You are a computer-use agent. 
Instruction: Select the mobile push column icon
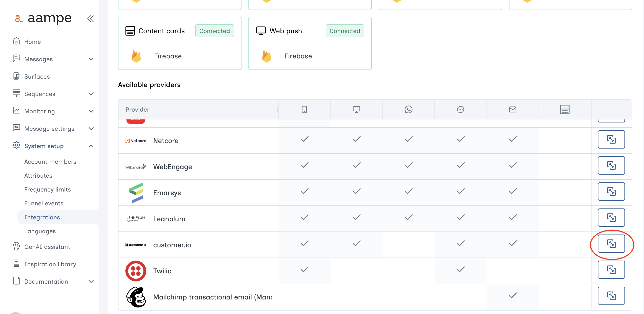tap(304, 109)
